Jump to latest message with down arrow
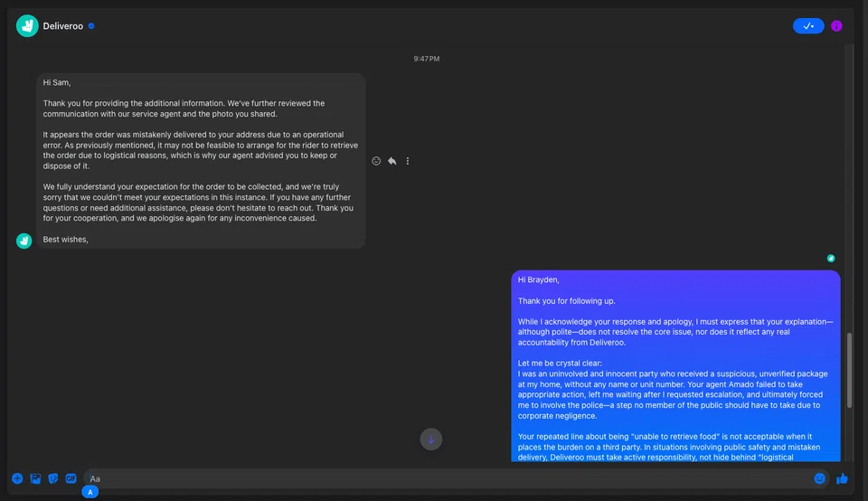This screenshot has width=868, height=501. pyautogui.click(x=431, y=440)
